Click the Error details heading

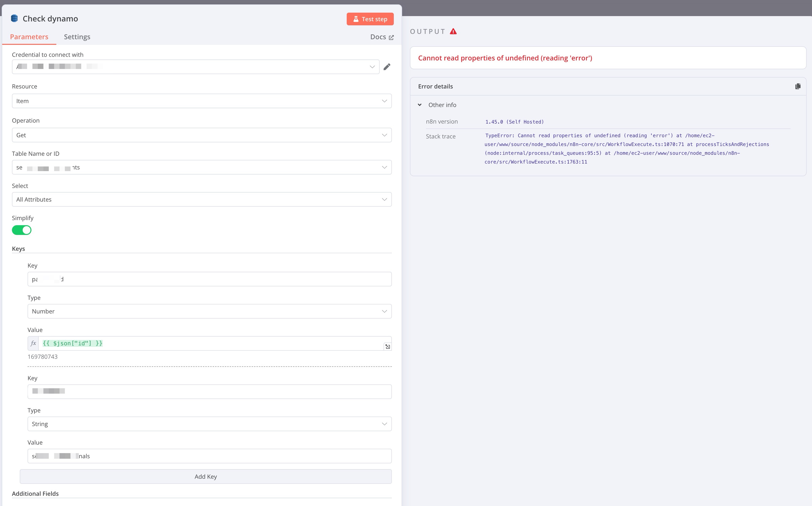click(436, 86)
